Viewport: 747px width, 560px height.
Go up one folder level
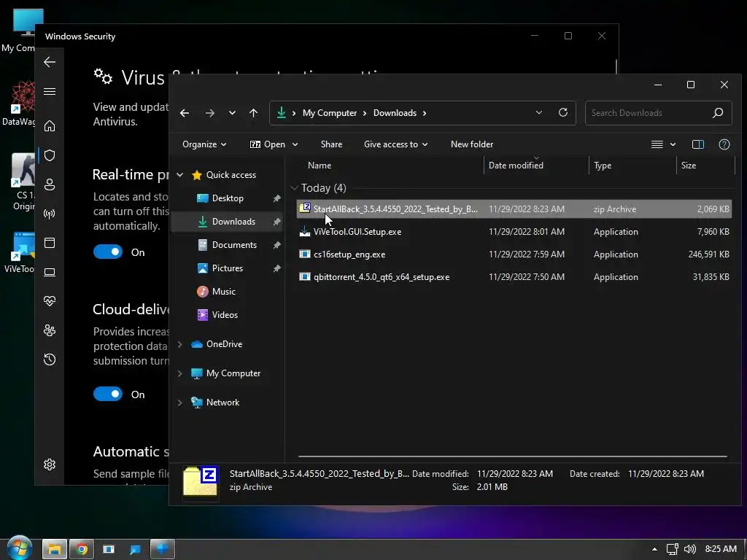tap(253, 113)
